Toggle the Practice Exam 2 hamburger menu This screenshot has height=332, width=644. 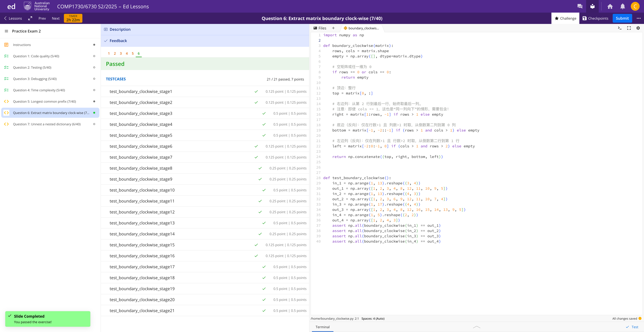(6, 31)
